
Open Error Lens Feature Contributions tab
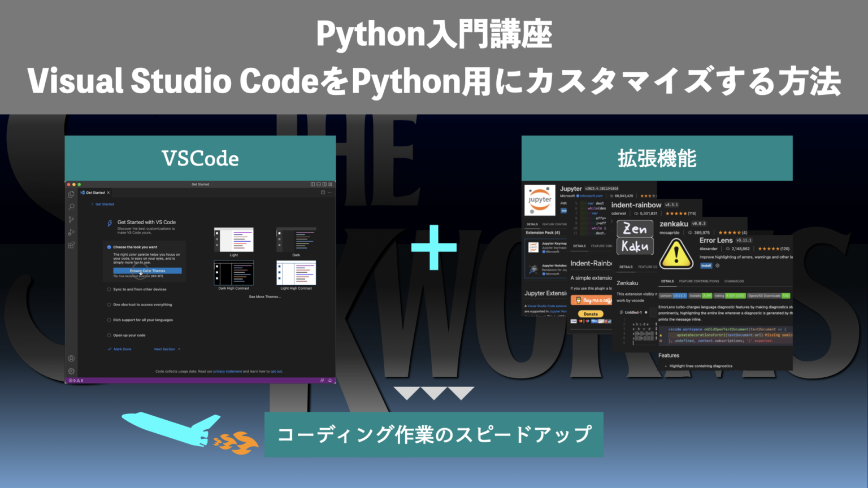tap(699, 281)
